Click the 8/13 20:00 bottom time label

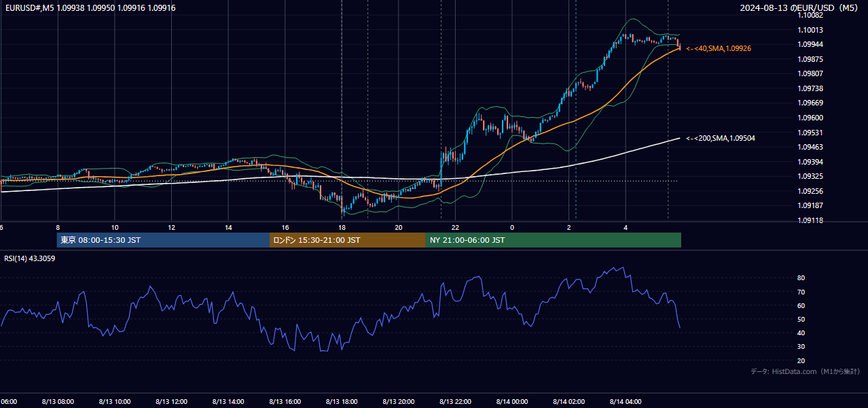399,402
